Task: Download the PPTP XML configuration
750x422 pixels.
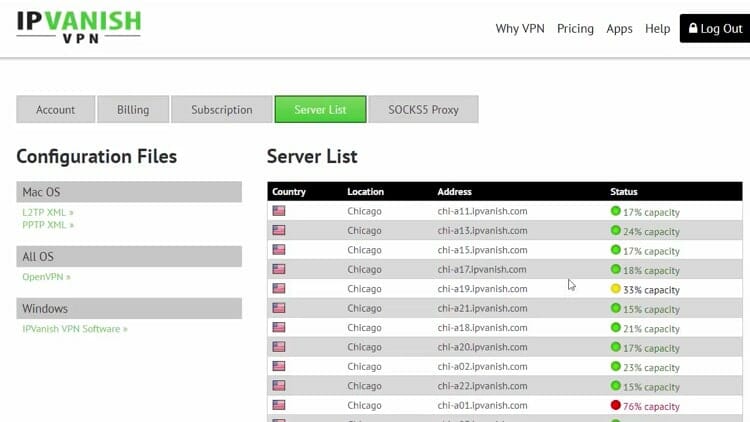Action: point(48,225)
